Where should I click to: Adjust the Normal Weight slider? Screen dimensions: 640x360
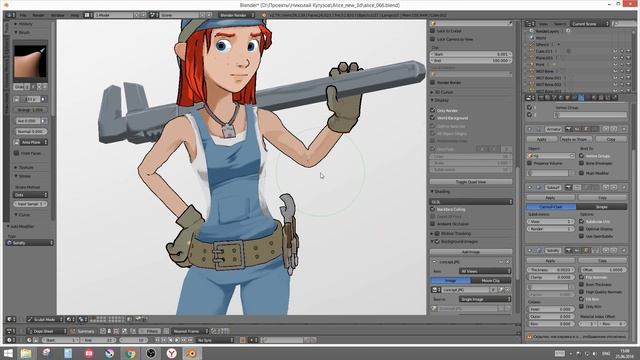tap(30, 131)
